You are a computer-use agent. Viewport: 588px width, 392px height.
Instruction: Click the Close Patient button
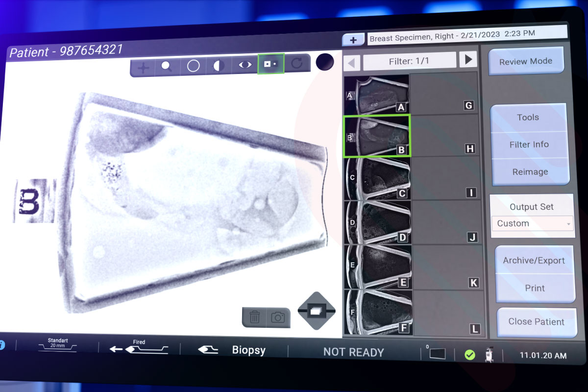click(536, 322)
